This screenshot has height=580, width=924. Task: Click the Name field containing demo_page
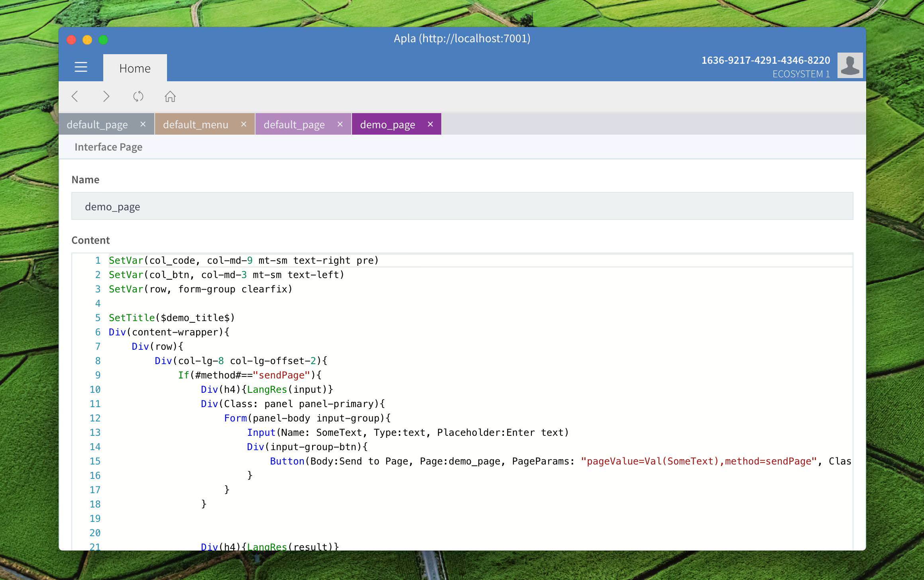point(462,206)
